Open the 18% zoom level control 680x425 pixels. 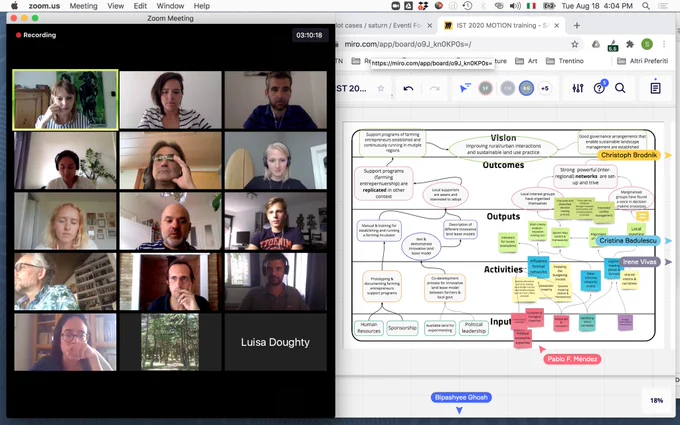[656, 400]
